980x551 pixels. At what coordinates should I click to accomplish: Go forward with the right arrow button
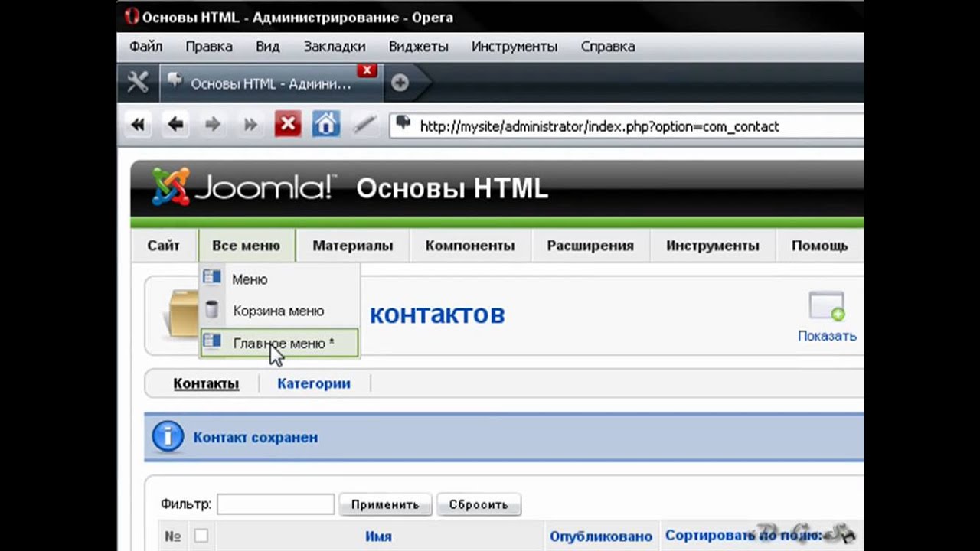[213, 124]
